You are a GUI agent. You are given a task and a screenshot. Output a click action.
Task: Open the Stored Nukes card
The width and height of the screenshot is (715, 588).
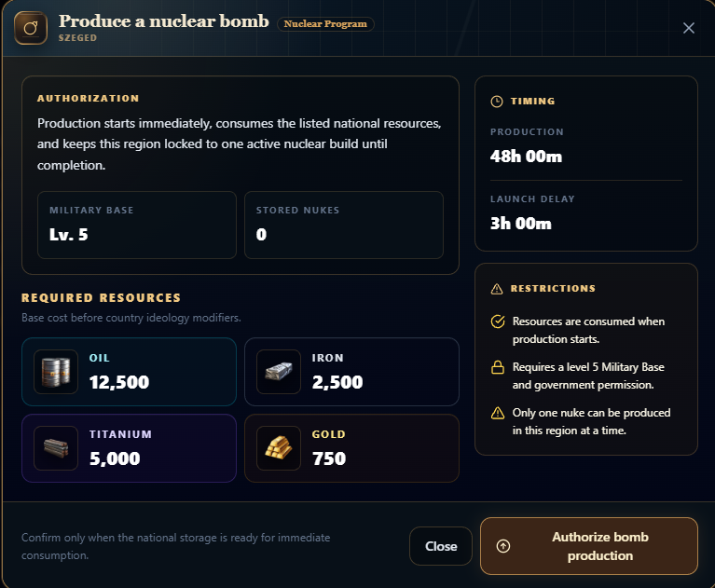pyautogui.click(x=344, y=226)
